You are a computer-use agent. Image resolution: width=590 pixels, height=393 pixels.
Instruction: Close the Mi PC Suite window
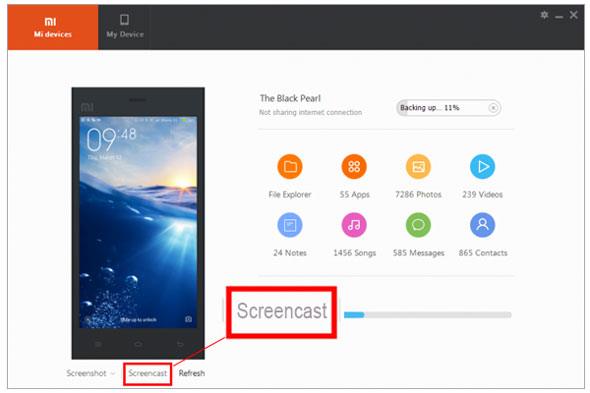573,15
